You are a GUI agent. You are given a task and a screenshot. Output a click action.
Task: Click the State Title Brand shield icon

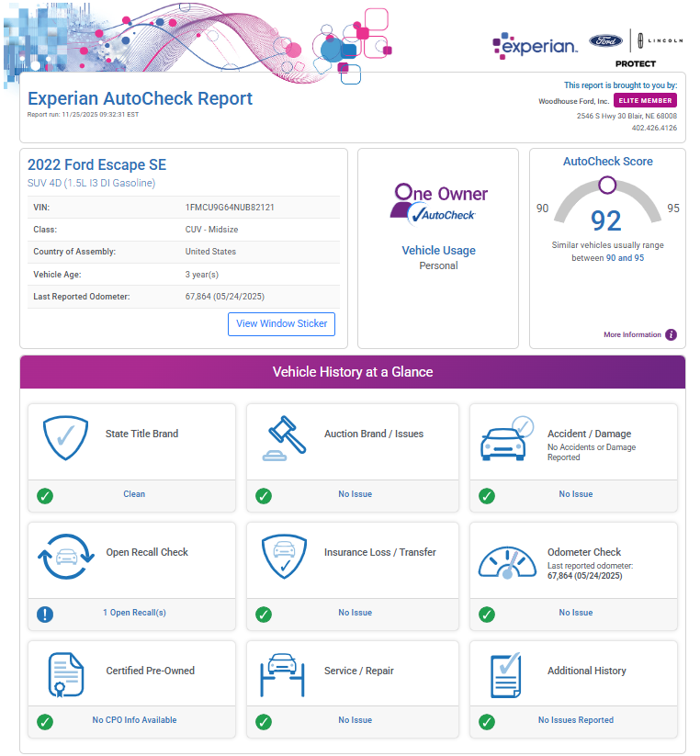[x=66, y=439]
